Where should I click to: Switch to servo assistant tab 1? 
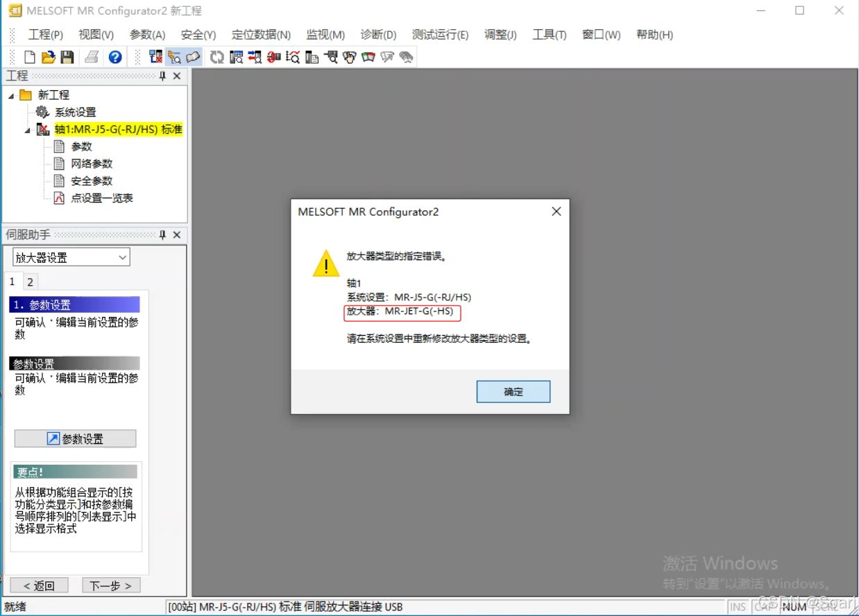12,282
